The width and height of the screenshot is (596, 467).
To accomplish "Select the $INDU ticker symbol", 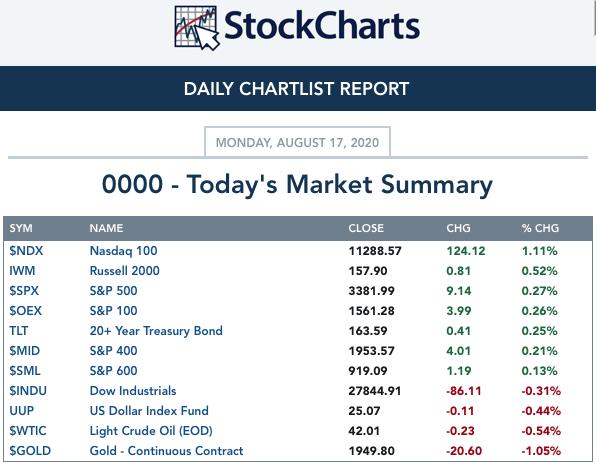I will click(x=28, y=391).
